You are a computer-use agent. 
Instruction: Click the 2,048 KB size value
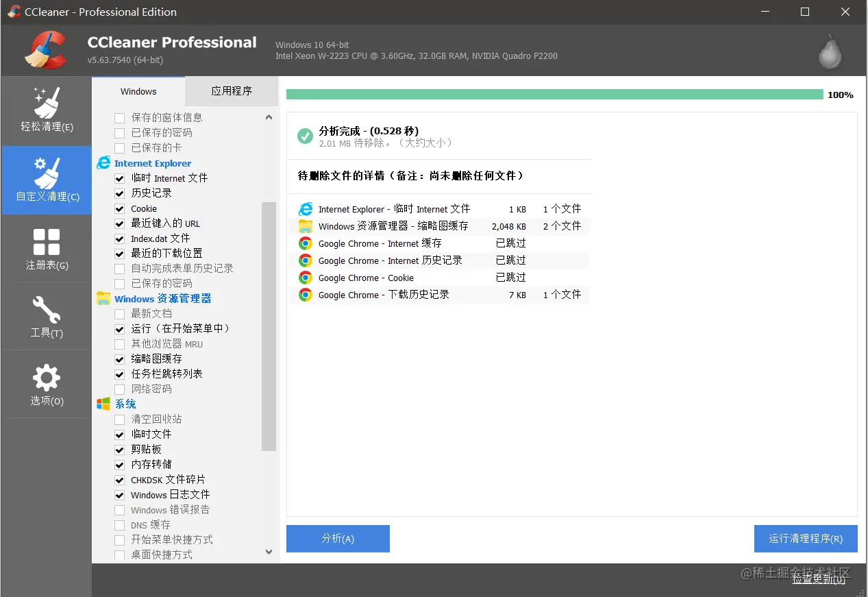pos(509,226)
